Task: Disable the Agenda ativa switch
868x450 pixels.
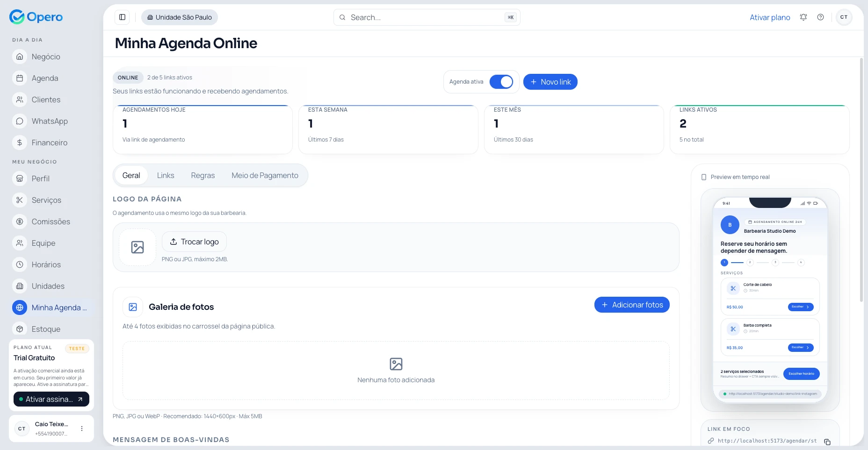Action: (501, 82)
